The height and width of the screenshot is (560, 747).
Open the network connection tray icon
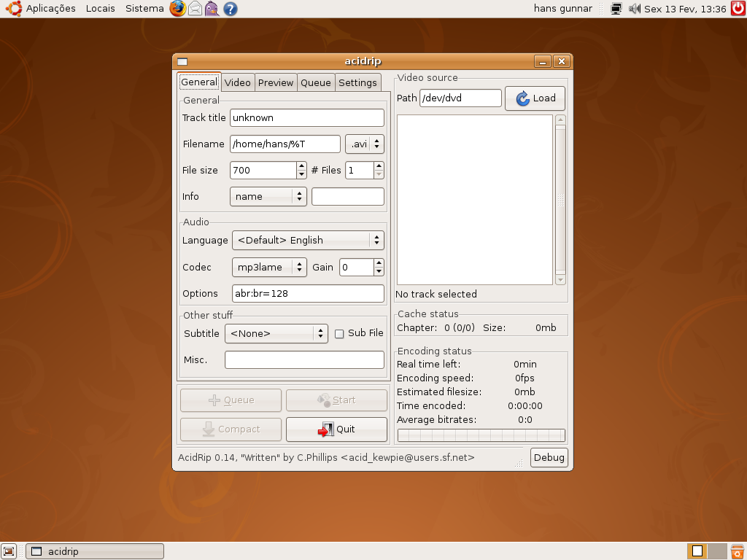(x=616, y=9)
